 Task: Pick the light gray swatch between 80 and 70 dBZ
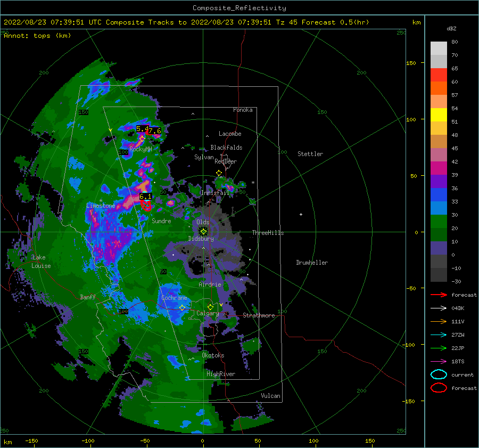[439, 48]
